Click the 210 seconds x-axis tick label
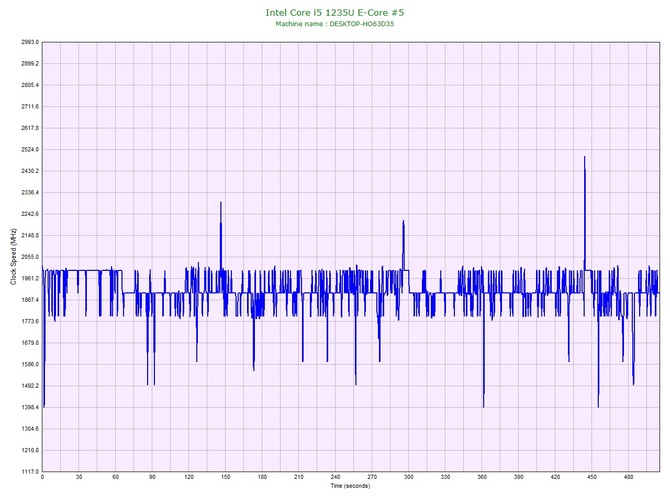Viewport: 670px width, 503px height. [299, 477]
